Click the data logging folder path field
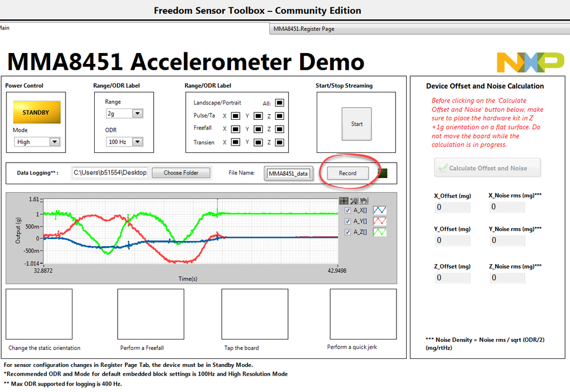The image size is (570, 392). click(x=110, y=173)
